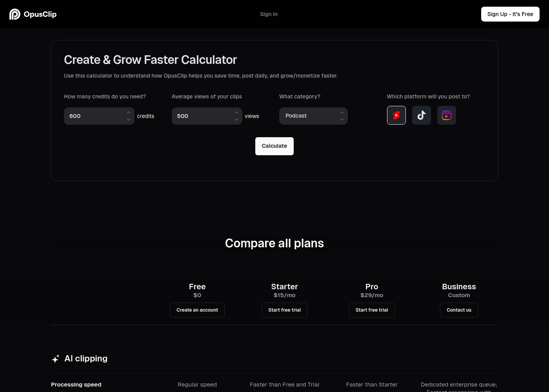
Task: Click the Pro plan name
Action: (372, 287)
